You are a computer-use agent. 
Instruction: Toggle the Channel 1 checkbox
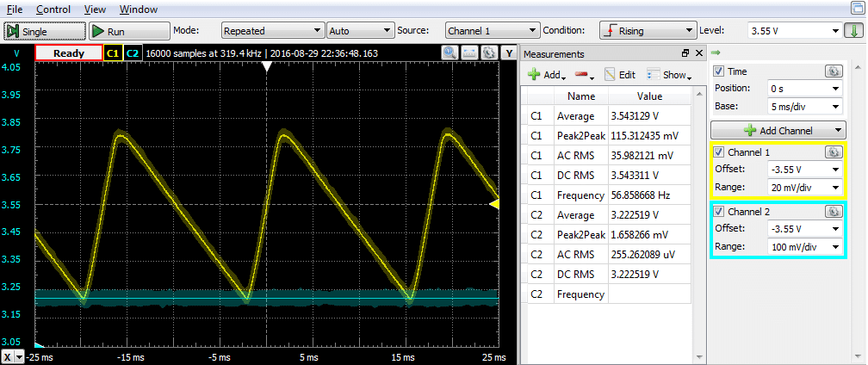719,152
